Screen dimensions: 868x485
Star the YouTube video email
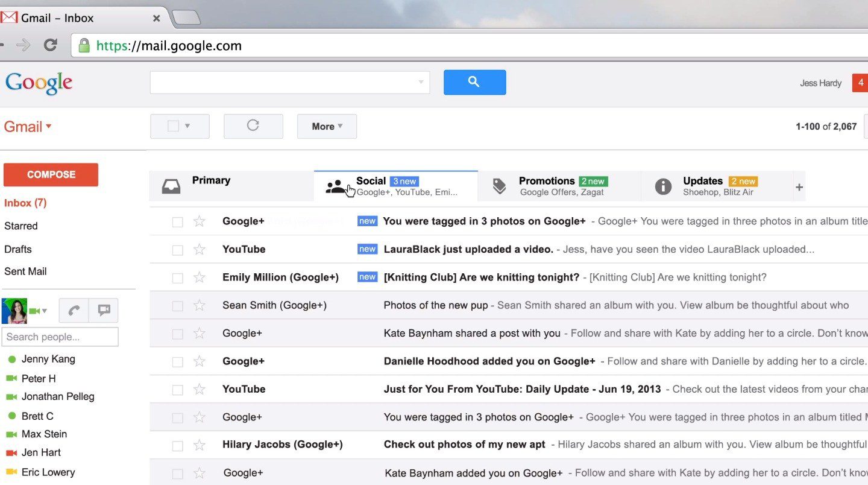(x=199, y=249)
